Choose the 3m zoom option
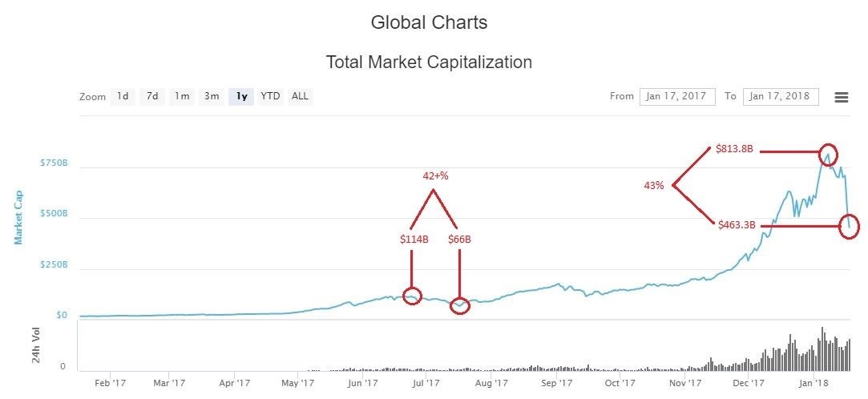868x399 pixels. pos(212,96)
